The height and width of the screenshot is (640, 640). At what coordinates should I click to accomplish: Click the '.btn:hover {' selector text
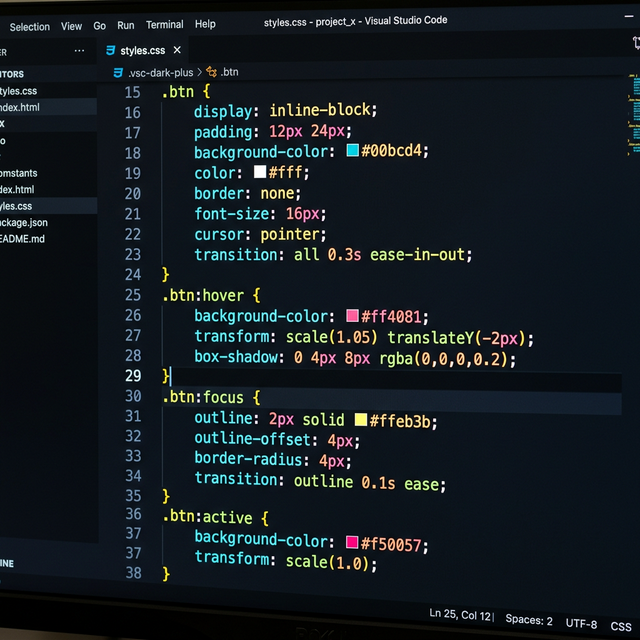pyautogui.click(x=211, y=295)
